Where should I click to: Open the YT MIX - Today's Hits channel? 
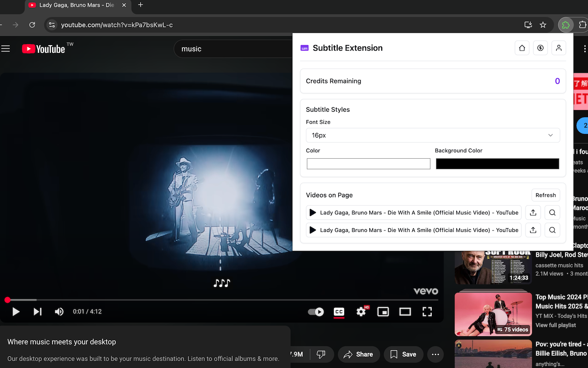(561, 316)
